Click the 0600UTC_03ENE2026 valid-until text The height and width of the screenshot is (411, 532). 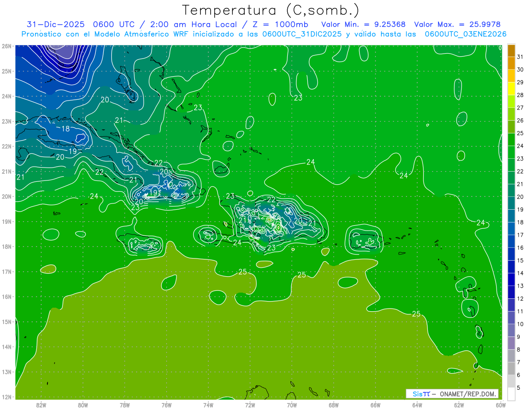tap(465, 34)
